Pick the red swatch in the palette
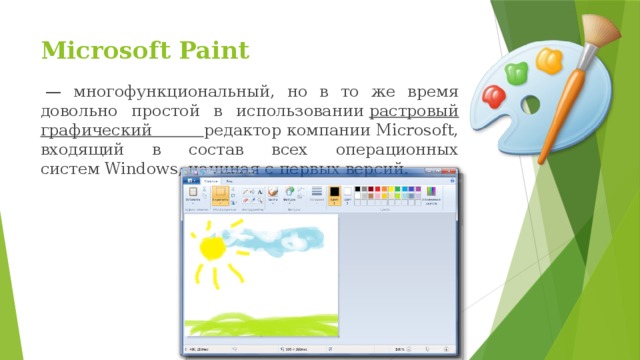Screen dimensions: 640x360 378,189
